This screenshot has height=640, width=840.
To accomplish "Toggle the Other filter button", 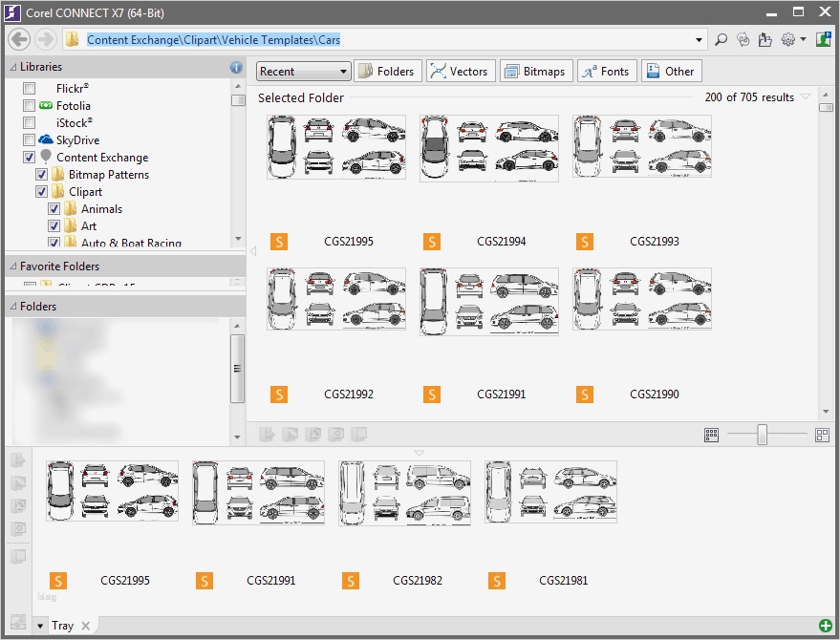I will point(671,72).
